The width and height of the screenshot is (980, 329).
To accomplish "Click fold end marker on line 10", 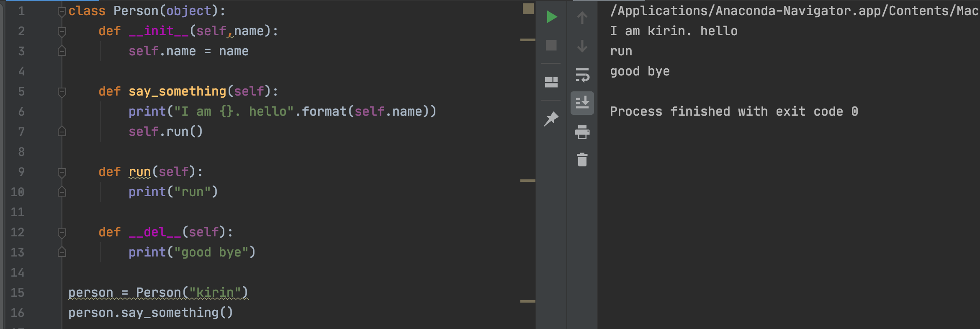I will pos(62,192).
